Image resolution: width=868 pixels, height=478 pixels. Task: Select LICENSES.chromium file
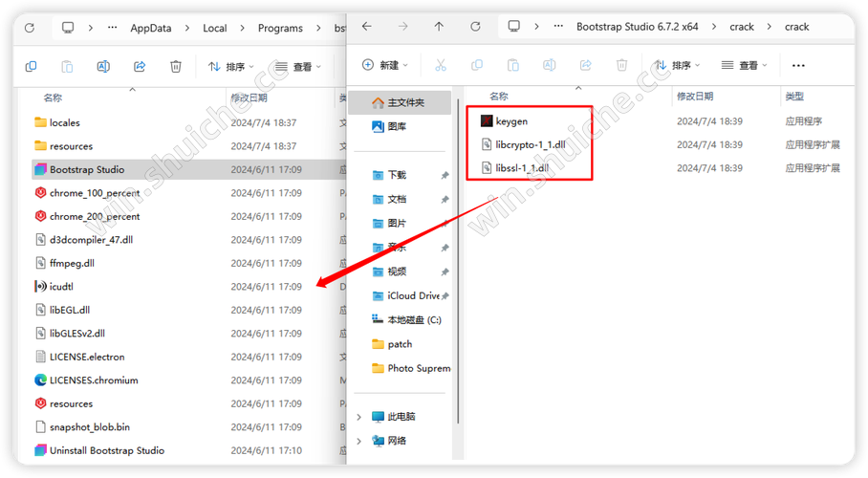[86, 380]
